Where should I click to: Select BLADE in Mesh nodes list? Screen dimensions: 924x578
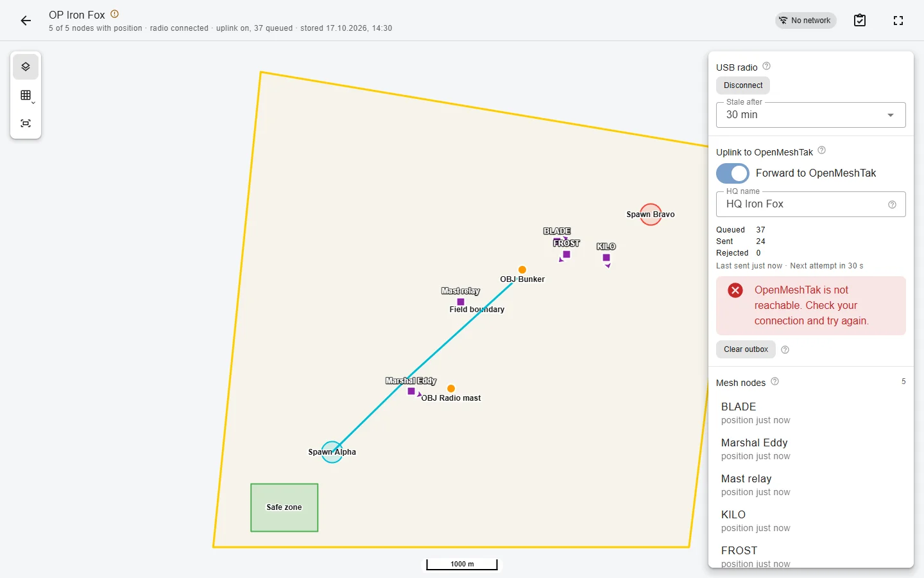[811, 413]
